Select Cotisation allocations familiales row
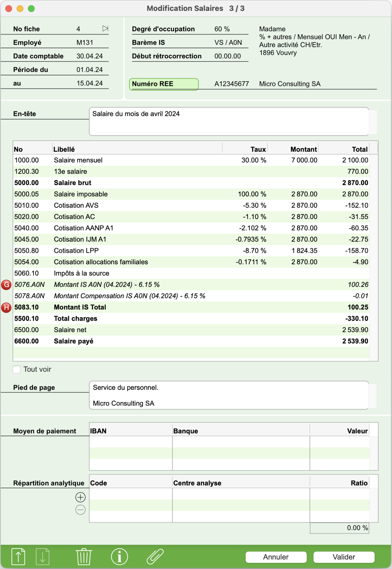Image resolution: width=392 pixels, height=569 pixels. pos(191,262)
